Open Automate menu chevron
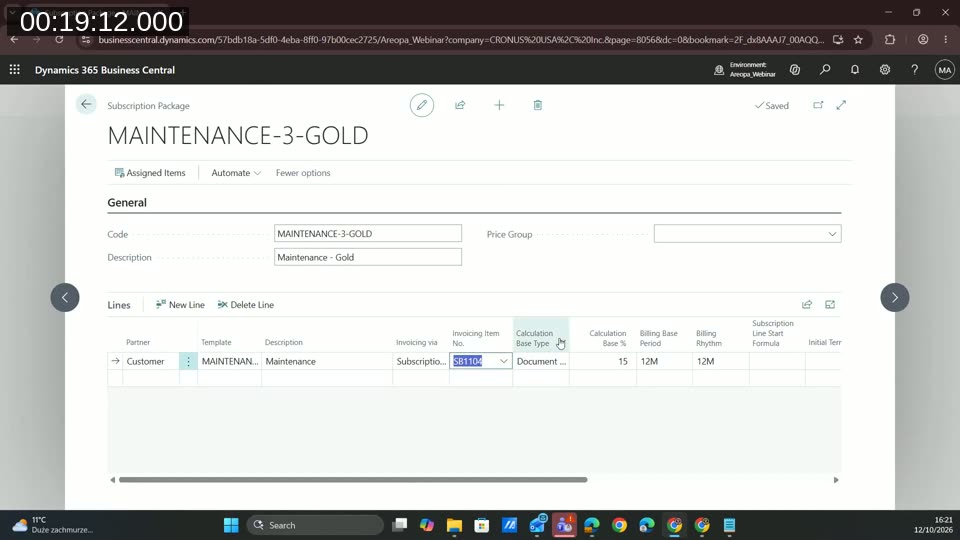Screen dimensions: 960x540 (257, 173)
